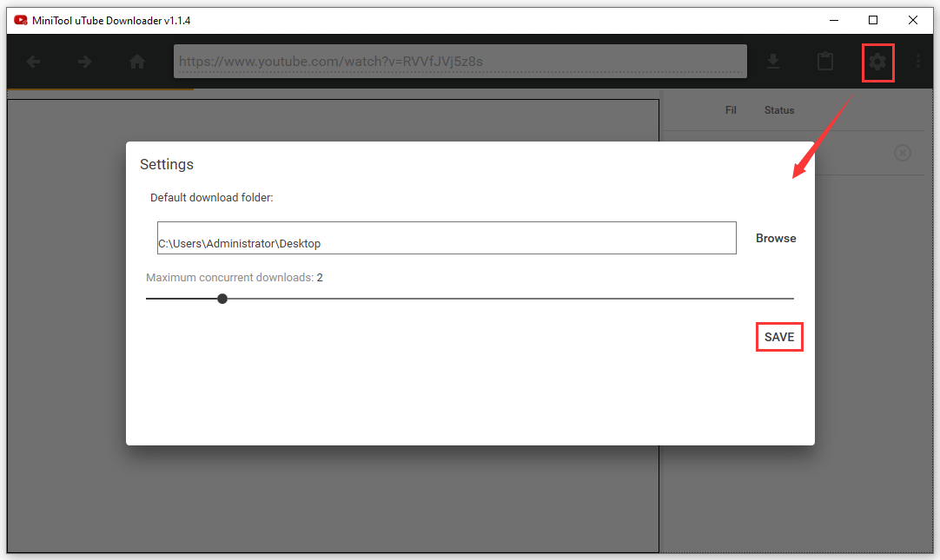Click the Settings dialog title
The height and width of the screenshot is (560, 940).
pos(167,165)
